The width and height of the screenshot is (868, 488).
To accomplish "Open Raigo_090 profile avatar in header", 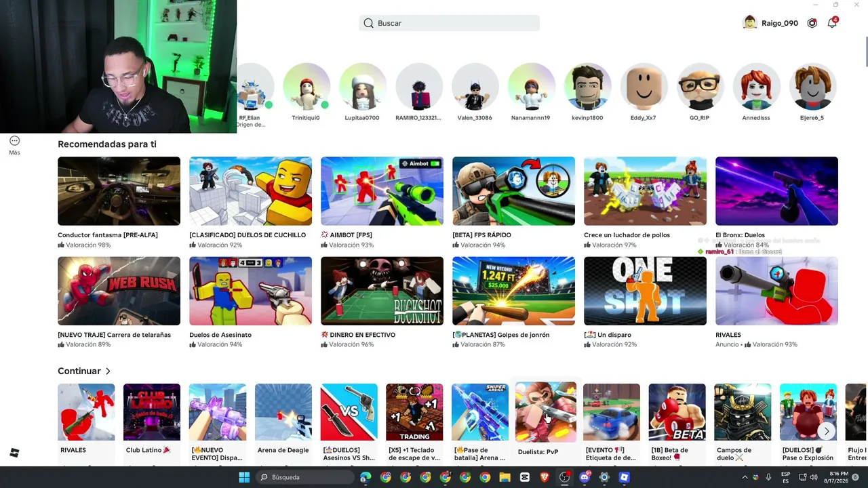I will coord(749,23).
